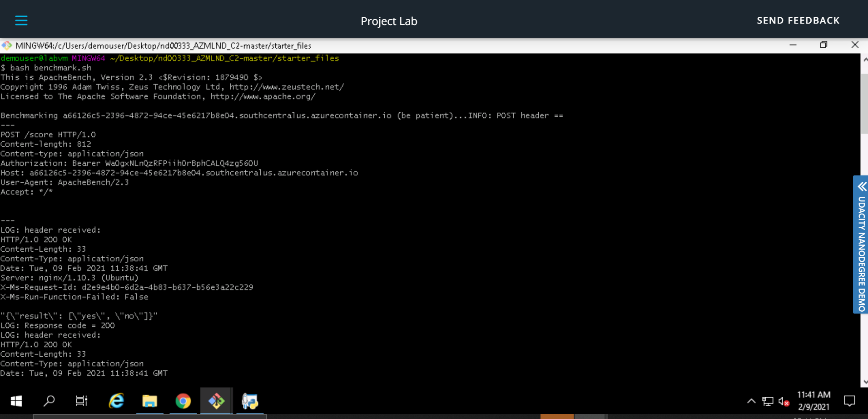Click the 'Host:' azurecontainer.io header line
The width and height of the screenshot is (868, 419).
(x=179, y=173)
